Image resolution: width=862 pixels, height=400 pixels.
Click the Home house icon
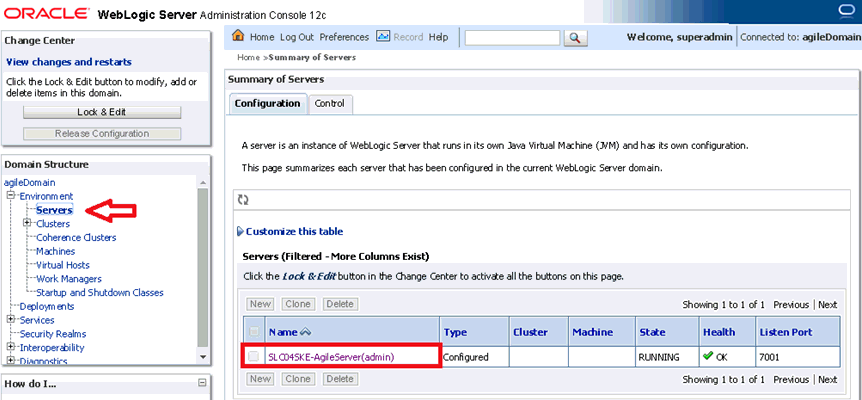[238, 36]
